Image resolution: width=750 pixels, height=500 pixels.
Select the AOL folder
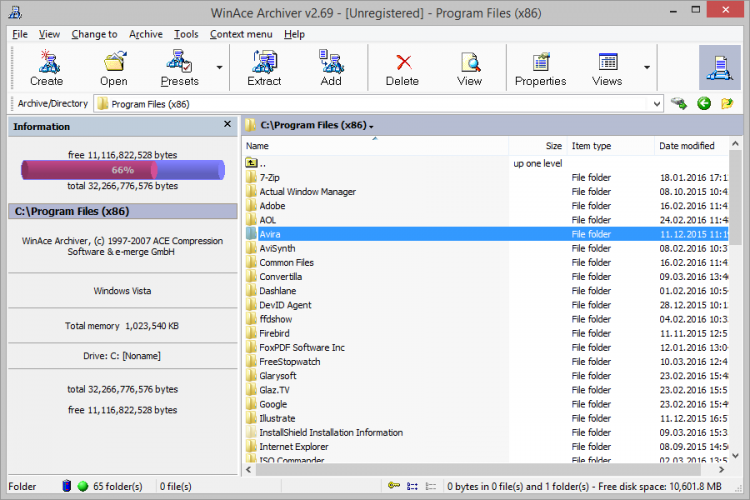tap(267, 220)
